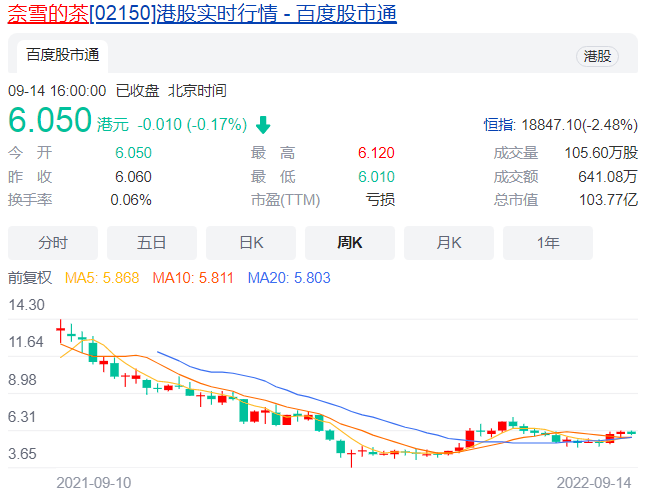Click the 成交额 value 641.08万
The image size is (648, 495).
608,177
